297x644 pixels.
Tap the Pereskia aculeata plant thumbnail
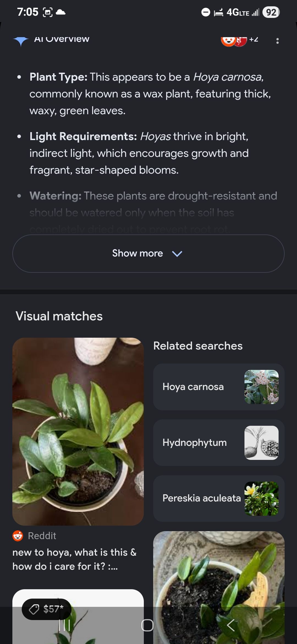pos(262,498)
